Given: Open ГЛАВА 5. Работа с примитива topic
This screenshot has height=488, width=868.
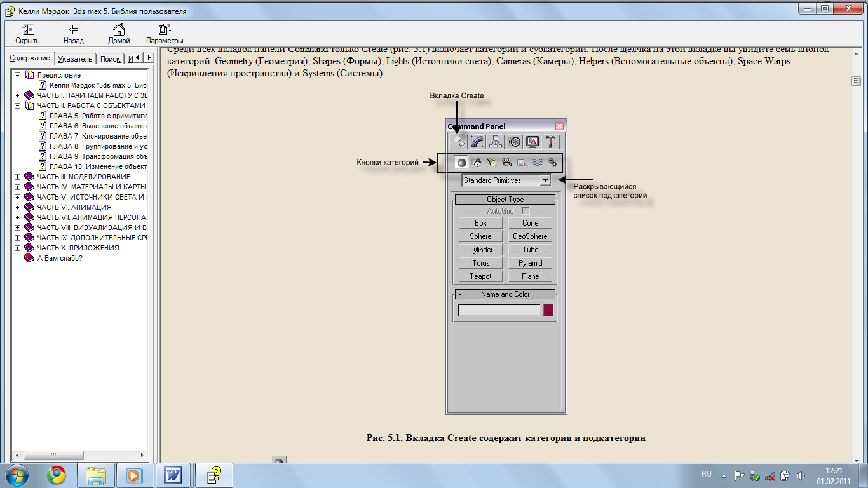Looking at the screenshot, I should pos(98,116).
